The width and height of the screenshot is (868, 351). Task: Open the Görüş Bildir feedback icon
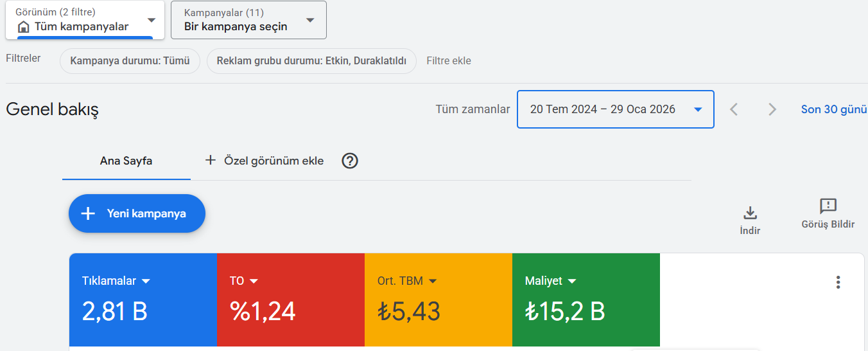828,206
